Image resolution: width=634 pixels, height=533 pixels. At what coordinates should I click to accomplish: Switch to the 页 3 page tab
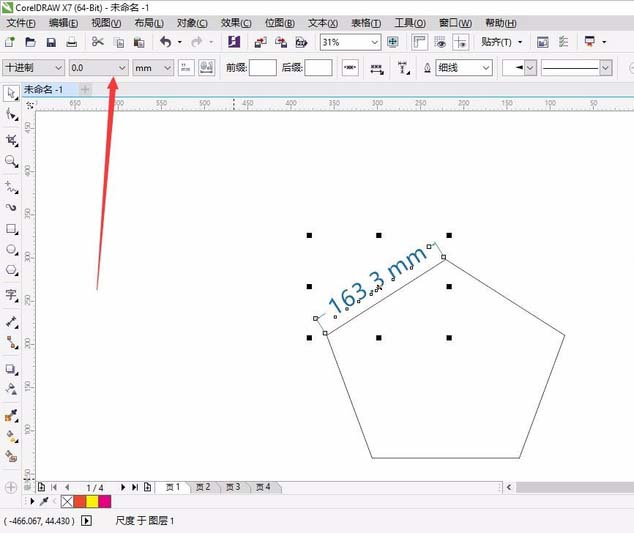click(232, 487)
